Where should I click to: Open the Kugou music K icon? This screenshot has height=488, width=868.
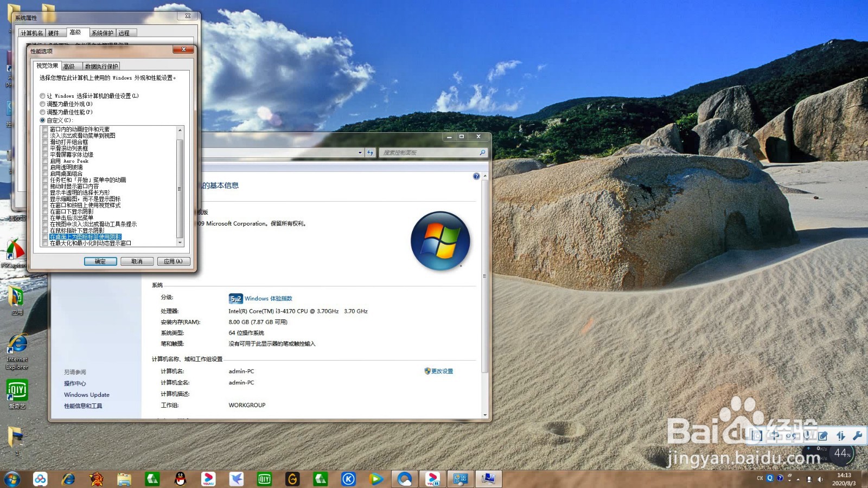[x=348, y=479]
